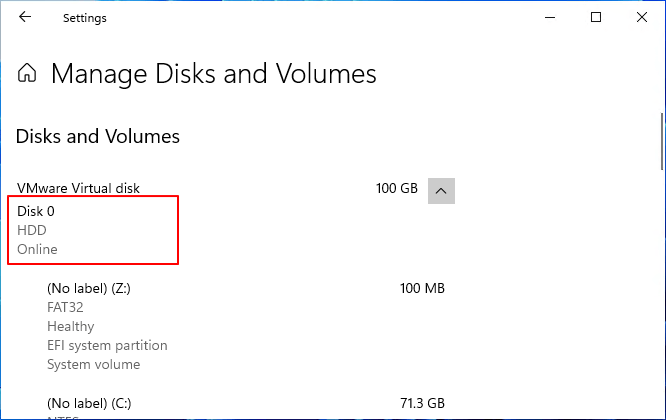The width and height of the screenshot is (666, 420).
Task: Click the 71.3 GB volume size
Action: (x=421, y=402)
